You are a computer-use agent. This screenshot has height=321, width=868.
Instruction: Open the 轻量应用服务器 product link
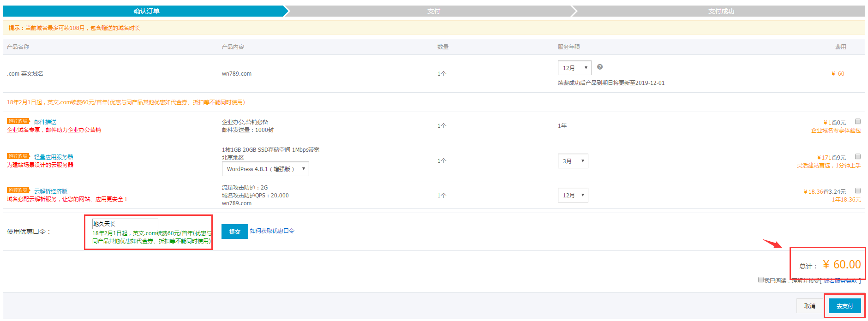(54, 157)
